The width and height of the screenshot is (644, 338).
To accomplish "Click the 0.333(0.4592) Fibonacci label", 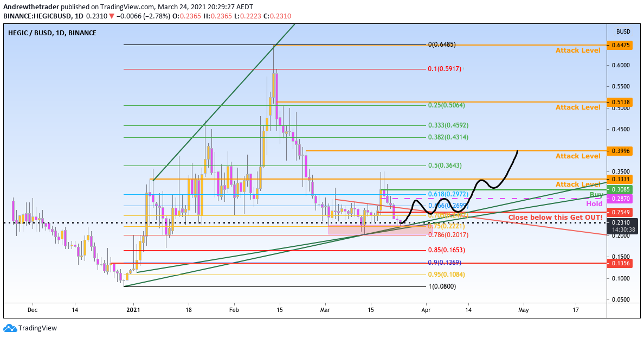I will tap(448, 125).
